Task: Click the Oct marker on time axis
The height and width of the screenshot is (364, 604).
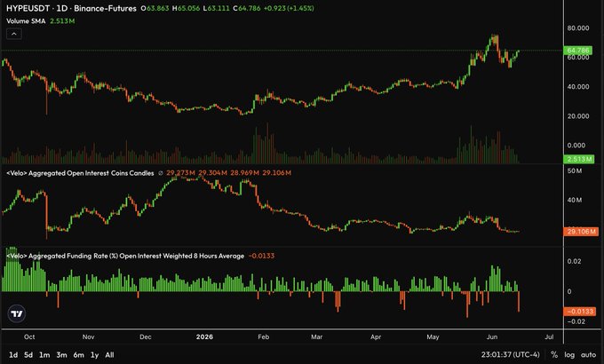Action: tap(29, 336)
